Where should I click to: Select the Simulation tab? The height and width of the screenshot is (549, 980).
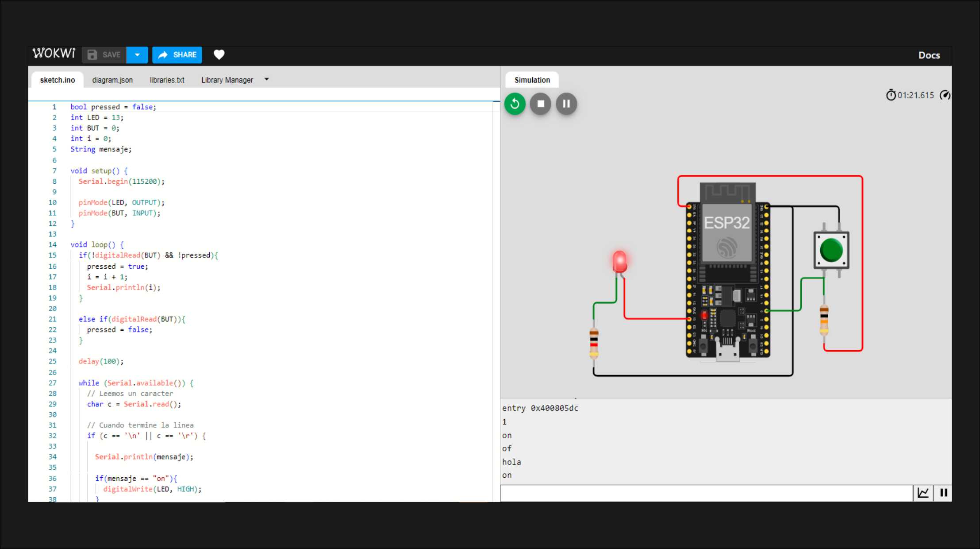(532, 80)
